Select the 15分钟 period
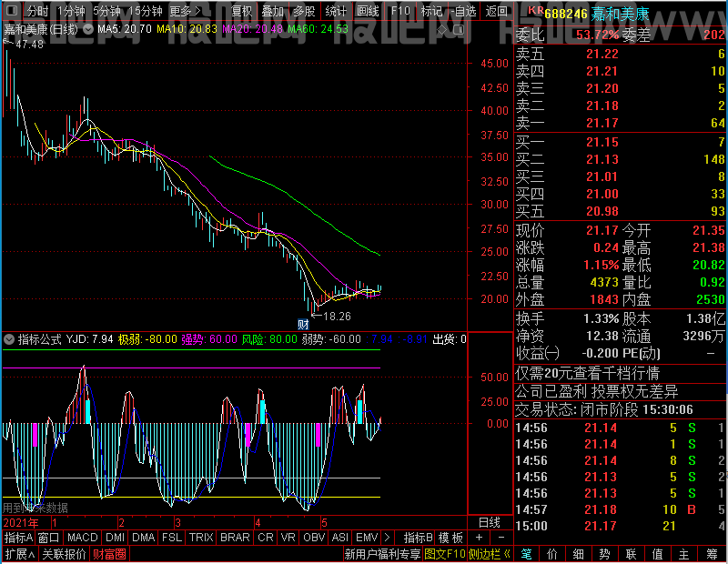Screen dimensions: 728x564 pos(146,11)
